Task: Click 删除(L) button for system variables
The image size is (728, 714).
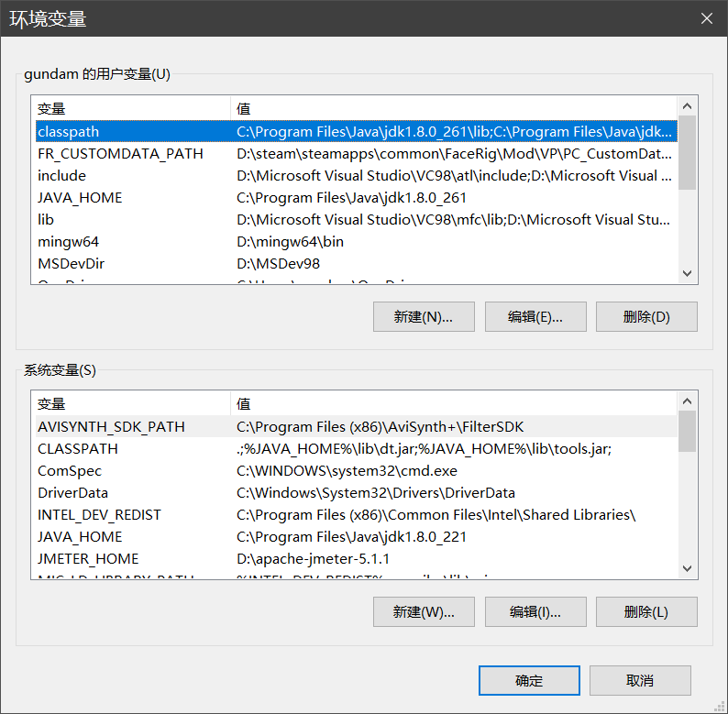Action: point(646,612)
